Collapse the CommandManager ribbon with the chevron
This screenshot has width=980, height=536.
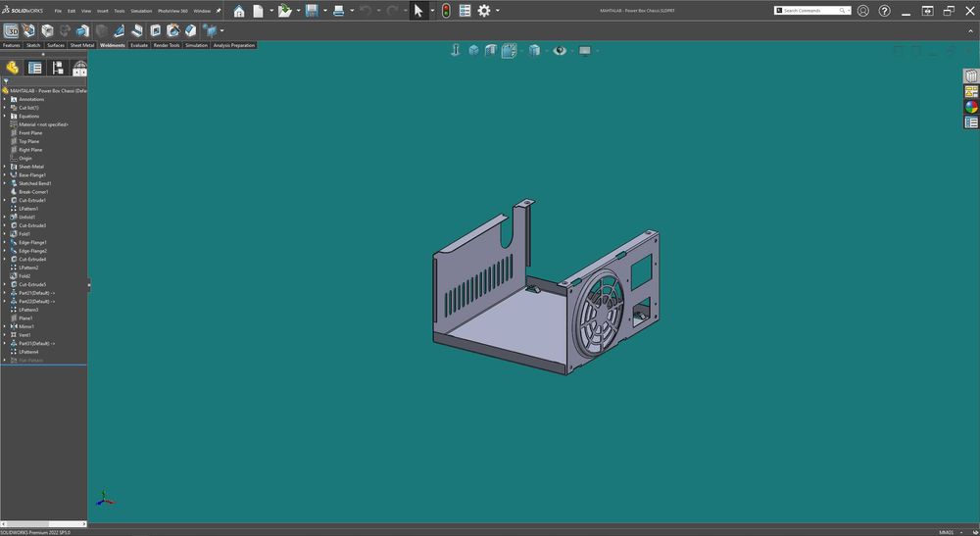[971, 30]
